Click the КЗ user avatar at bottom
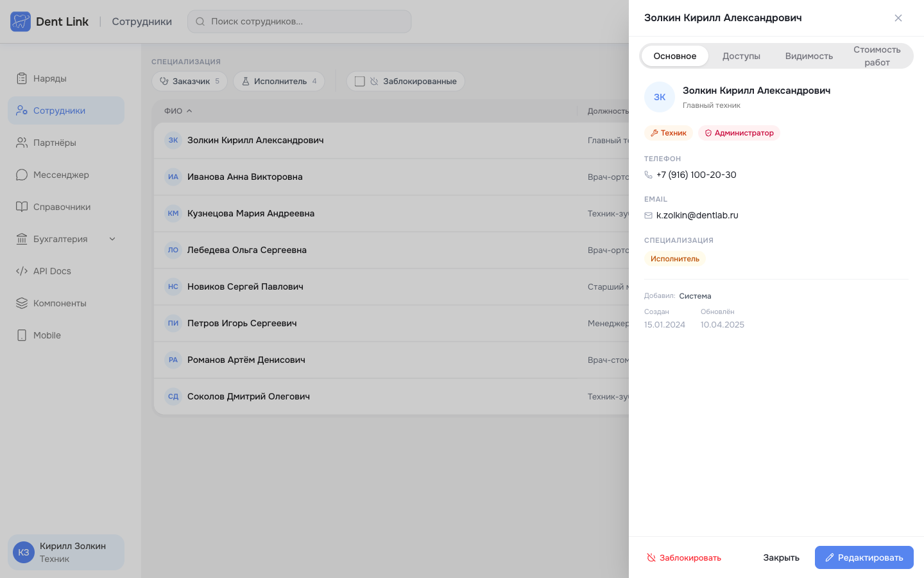The image size is (924, 578). coord(24,552)
